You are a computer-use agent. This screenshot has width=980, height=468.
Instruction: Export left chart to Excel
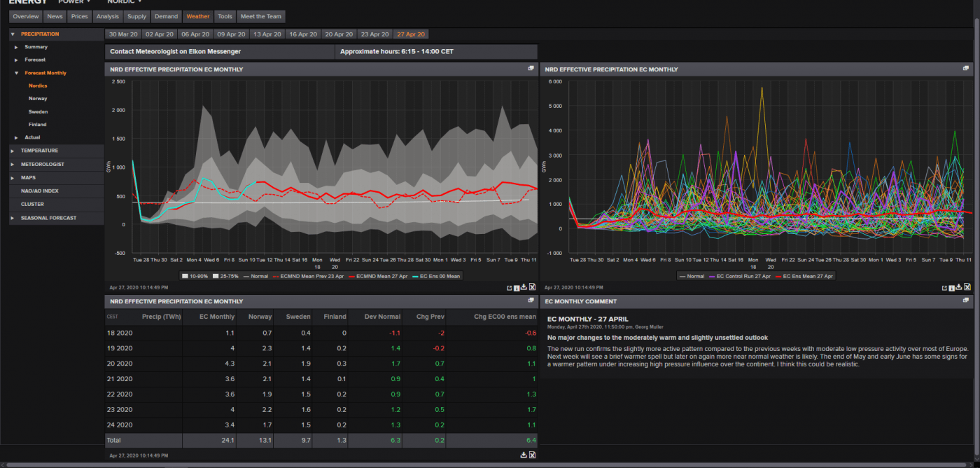[532, 287]
